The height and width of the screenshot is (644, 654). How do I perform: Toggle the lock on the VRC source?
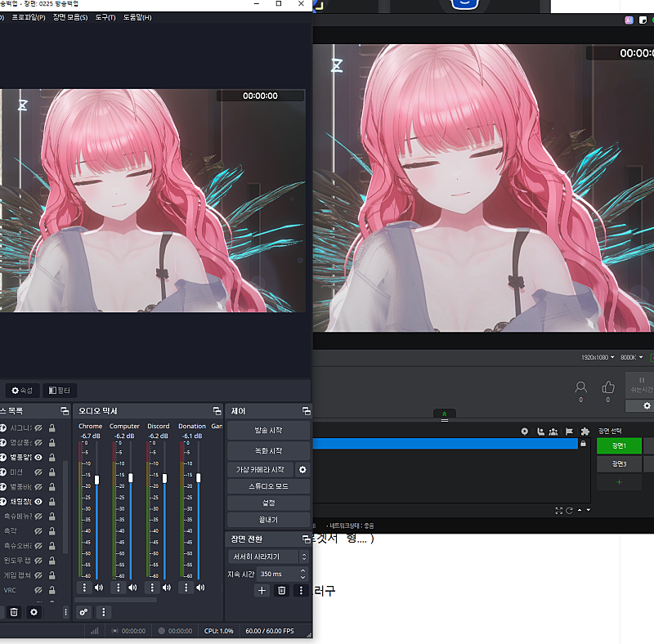[x=52, y=590]
